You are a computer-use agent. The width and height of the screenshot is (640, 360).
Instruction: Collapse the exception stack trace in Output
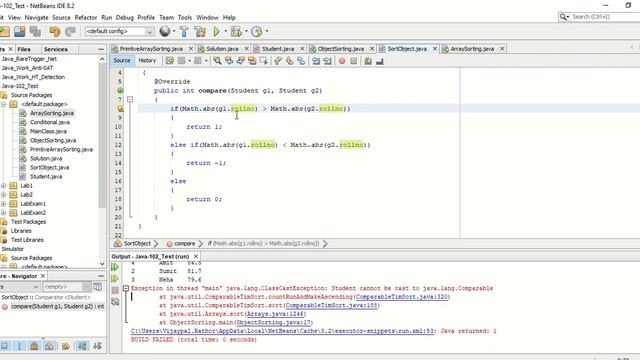pos(126,288)
